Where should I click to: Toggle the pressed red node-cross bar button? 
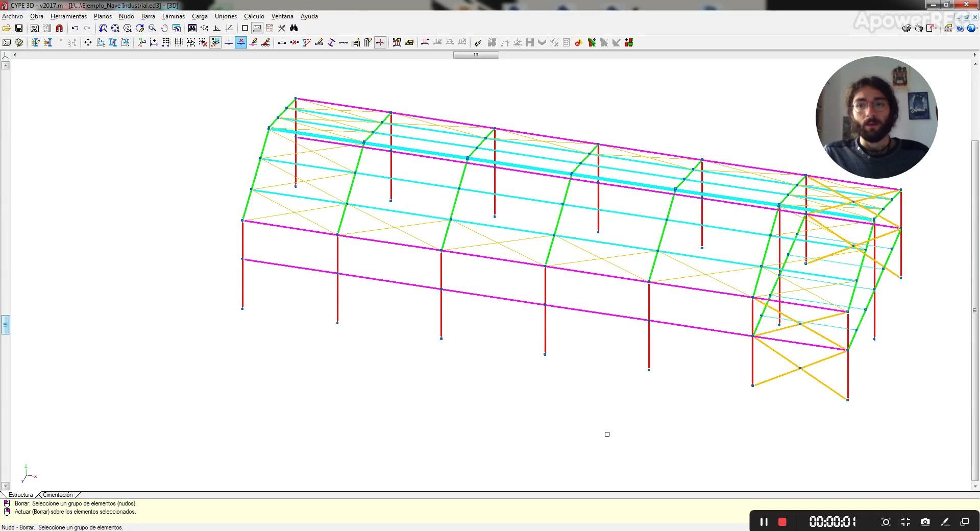point(380,43)
